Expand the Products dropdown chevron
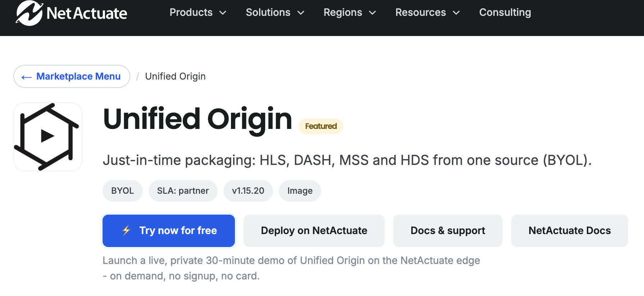Image resolution: width=644 pixels, height=296 pixels. (223, 13)
